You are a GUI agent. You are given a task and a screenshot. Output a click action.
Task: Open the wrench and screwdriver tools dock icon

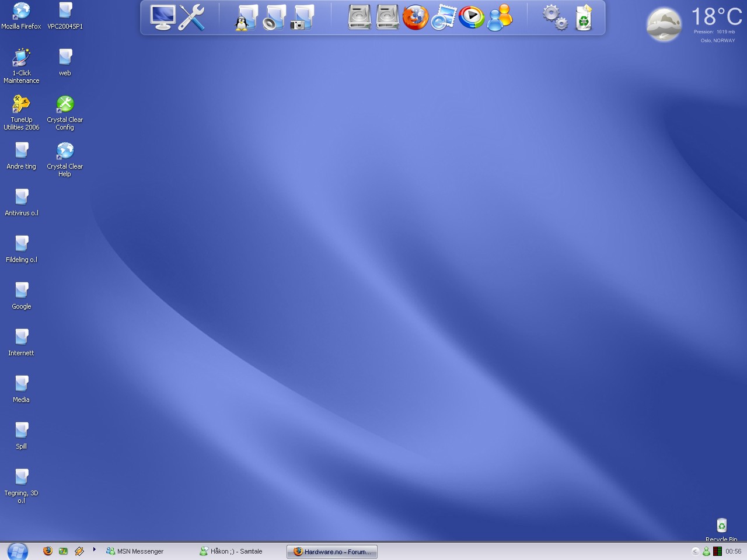point(191,17)
